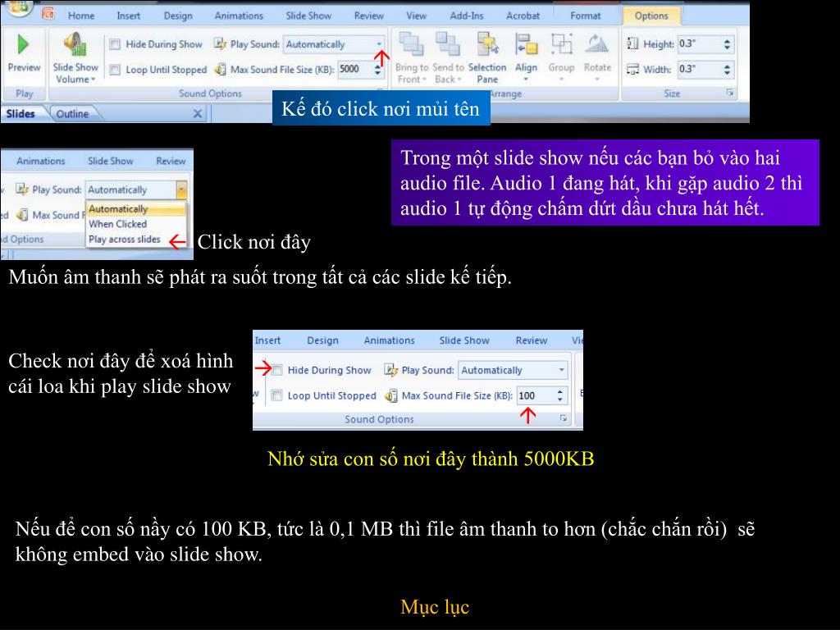Click the Width value field 0.3"
This screenshot has height=630, width=840.
pyautogui.click(x=700, y=69)
